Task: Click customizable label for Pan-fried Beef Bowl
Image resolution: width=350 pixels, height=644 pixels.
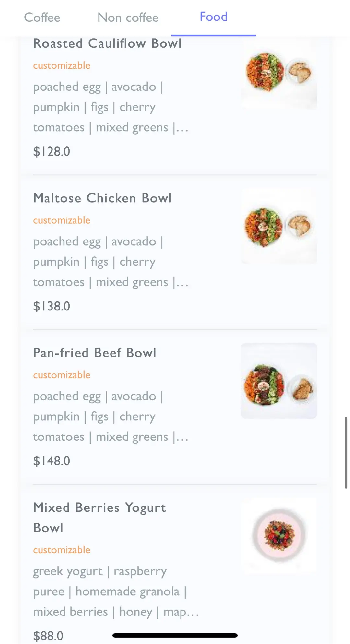Action: click(x=62, y=375)
